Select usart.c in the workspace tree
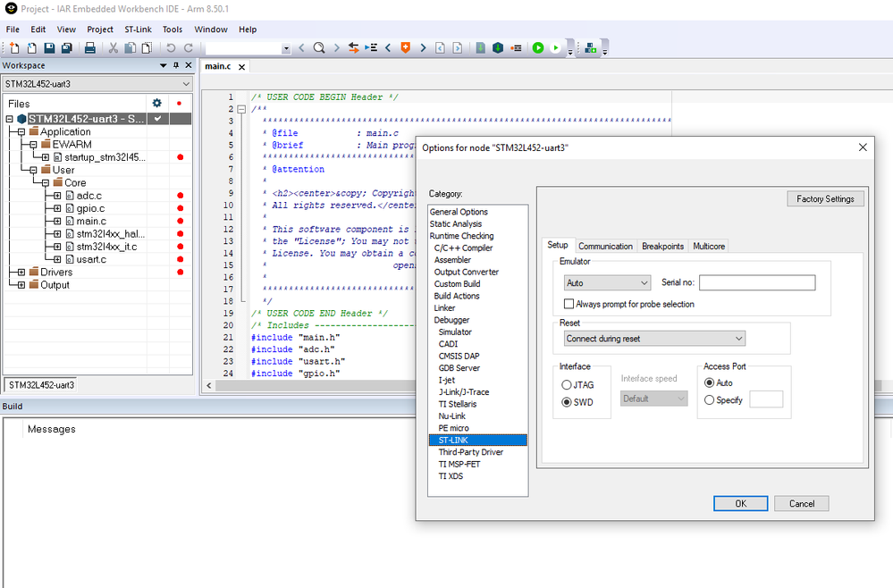Screen dimensions: 893x588 pos(91,259)
